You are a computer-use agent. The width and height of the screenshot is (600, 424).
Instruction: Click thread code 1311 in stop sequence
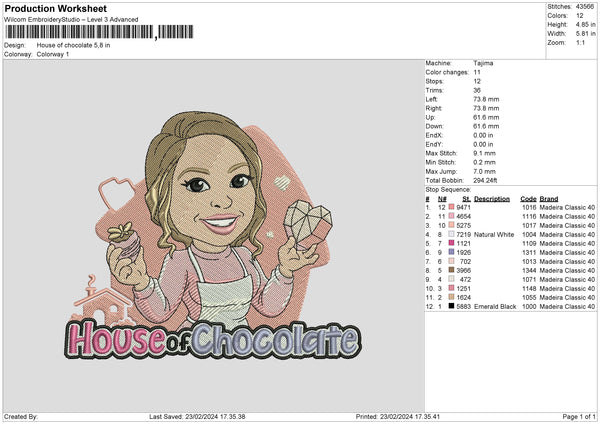[x=529, y=252]
